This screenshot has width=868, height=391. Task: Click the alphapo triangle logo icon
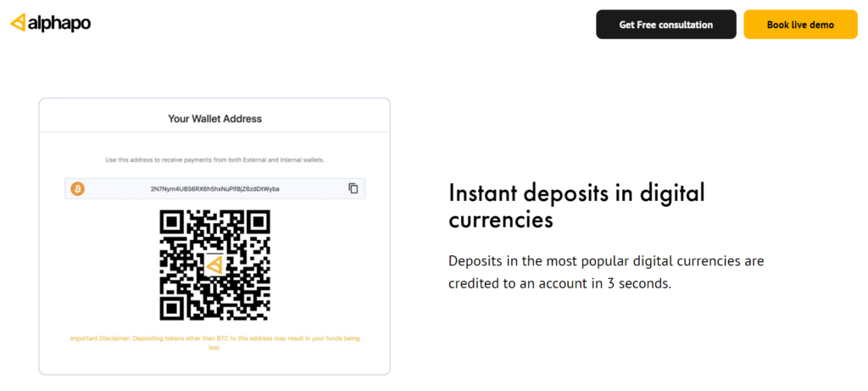point(18,23)
